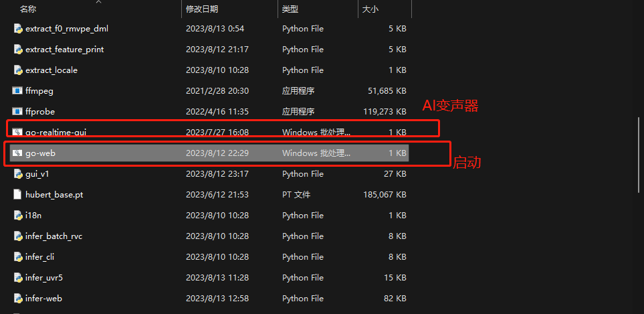The image size is (644, 314).
Task: Select the go-web file name
Action: tap(40, 153)
